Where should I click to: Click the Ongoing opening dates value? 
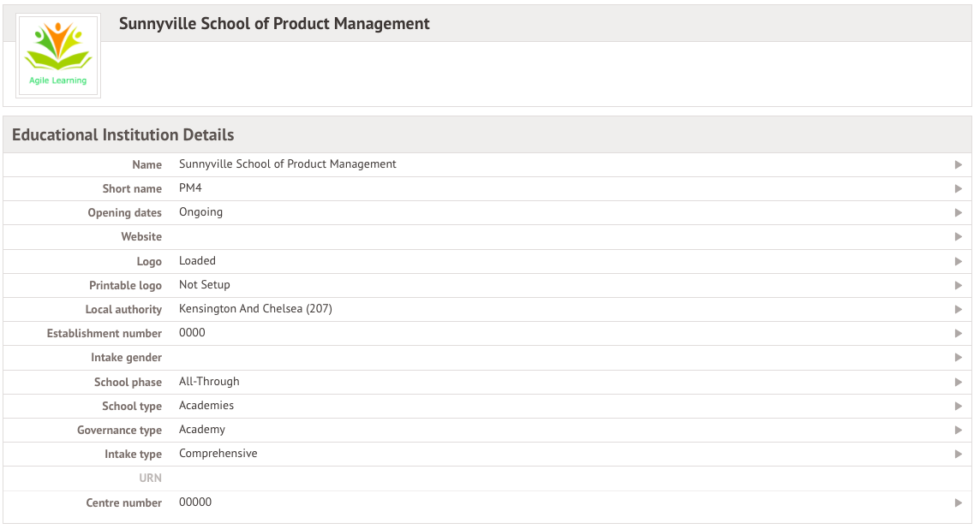(200, 212)
